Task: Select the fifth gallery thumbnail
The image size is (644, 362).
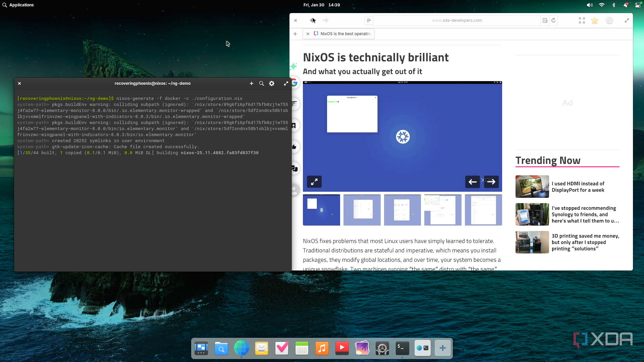Action: (x=483, y=210)
